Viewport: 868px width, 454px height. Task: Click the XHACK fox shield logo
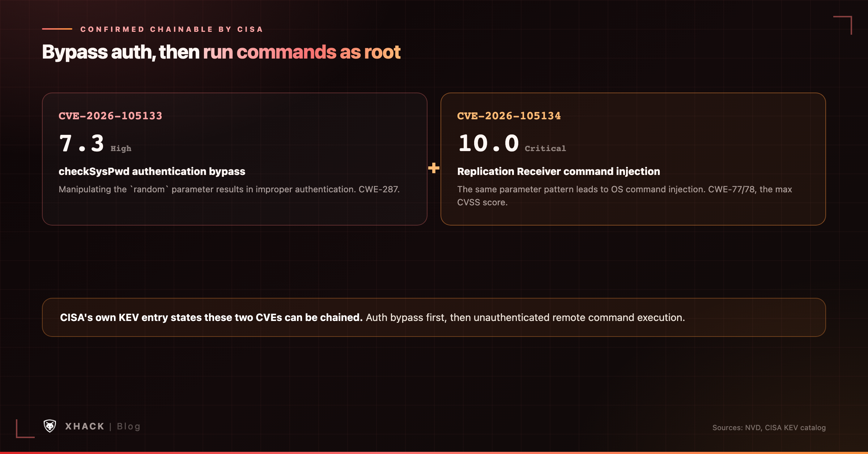click(50, 426)
